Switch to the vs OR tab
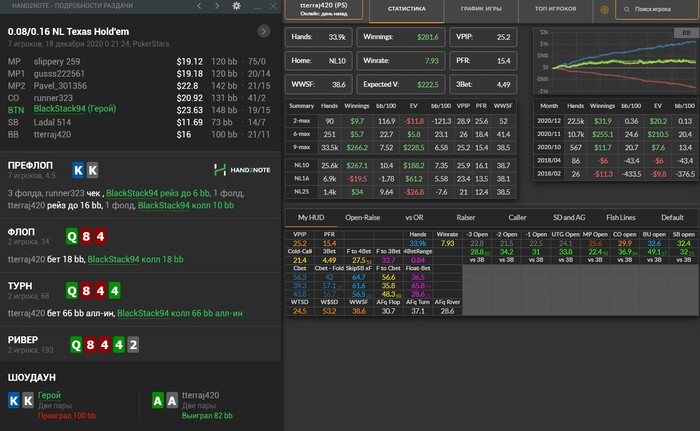 [x=414, y=218]
